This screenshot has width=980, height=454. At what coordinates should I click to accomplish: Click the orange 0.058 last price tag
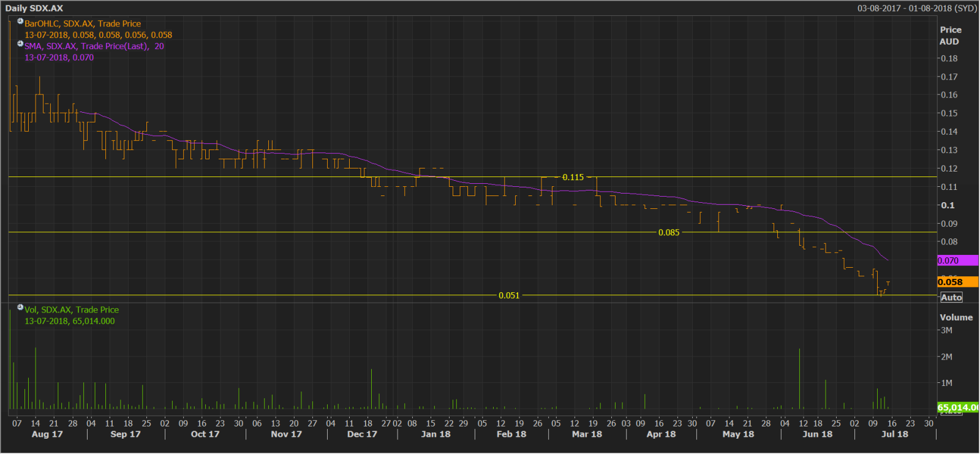pyautogui.click(x=957, y=282)
